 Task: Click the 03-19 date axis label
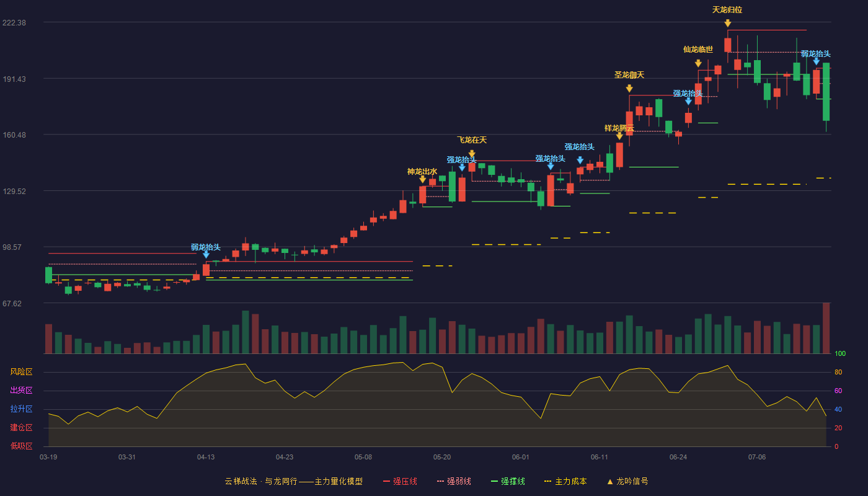click(48, 457)
